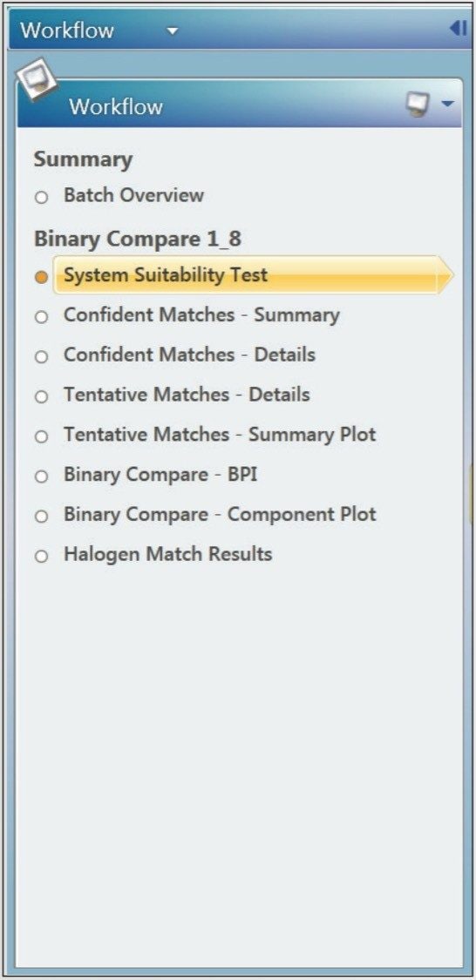This screenshot has height=980, width=476.
Task: Click the Binary Compare 1_8 section heading
Action: [x=138, y=240]
